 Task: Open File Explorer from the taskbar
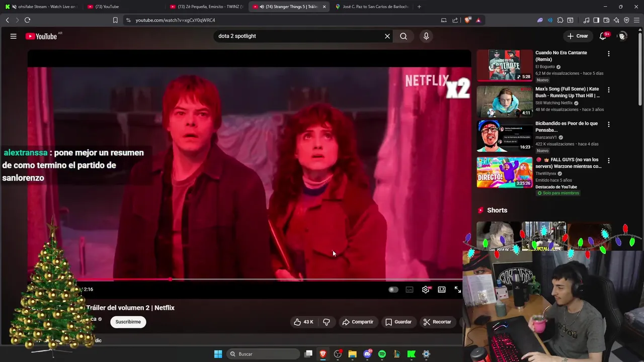(x=352, y=354)
